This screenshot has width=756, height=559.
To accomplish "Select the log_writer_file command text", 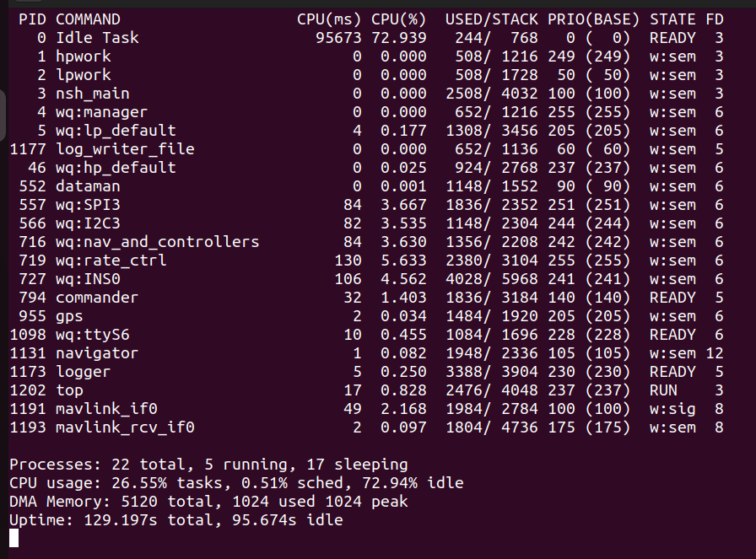I will 125,148.
